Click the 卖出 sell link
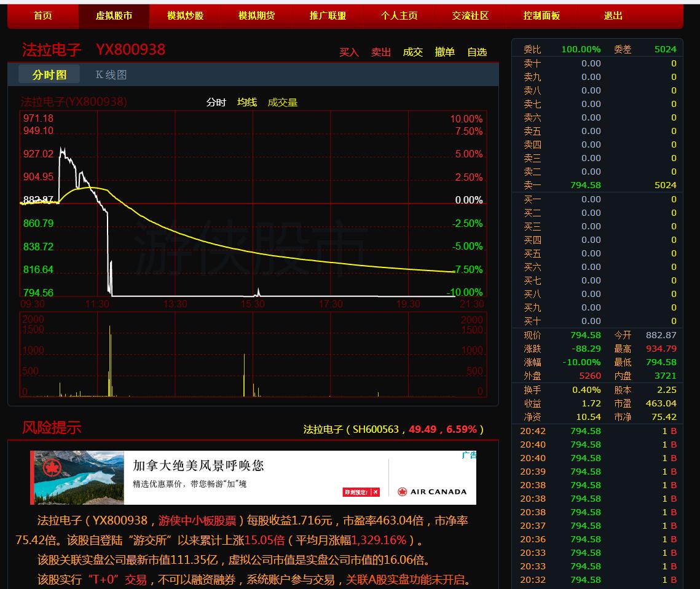Screen dimensions: 700x589 click(x=381, y=52)
